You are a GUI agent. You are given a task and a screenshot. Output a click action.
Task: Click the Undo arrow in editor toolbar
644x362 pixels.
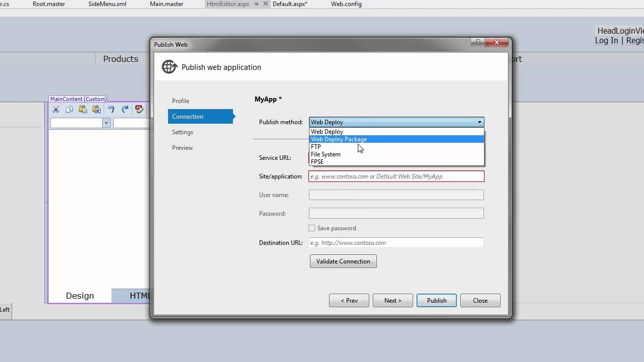click(x=111, y=109)
